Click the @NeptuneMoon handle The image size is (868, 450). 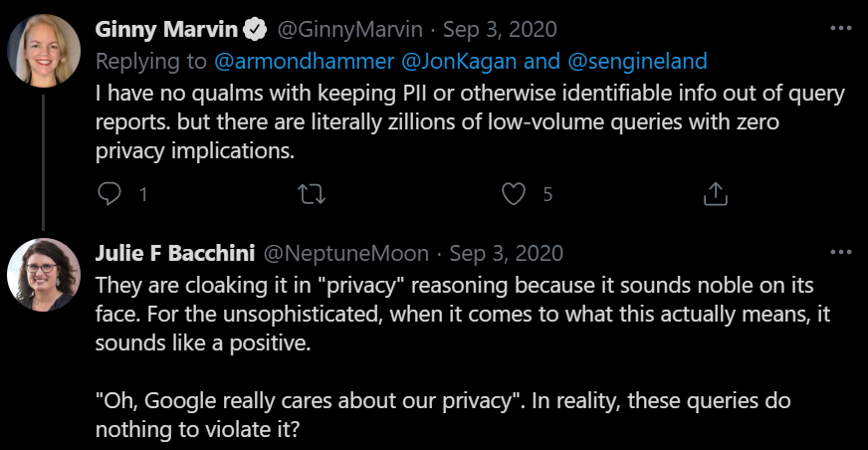(x=346, y=254)
